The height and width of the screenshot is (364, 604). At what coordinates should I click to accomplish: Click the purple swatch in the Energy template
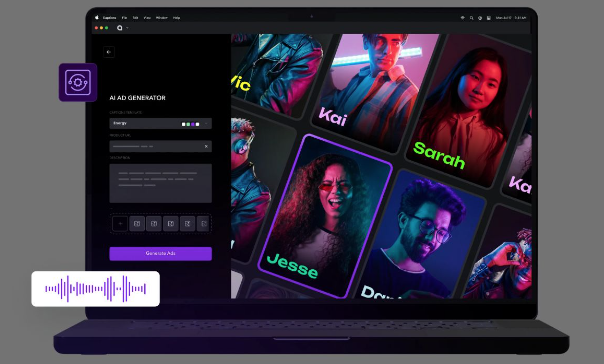pos(193,124)
